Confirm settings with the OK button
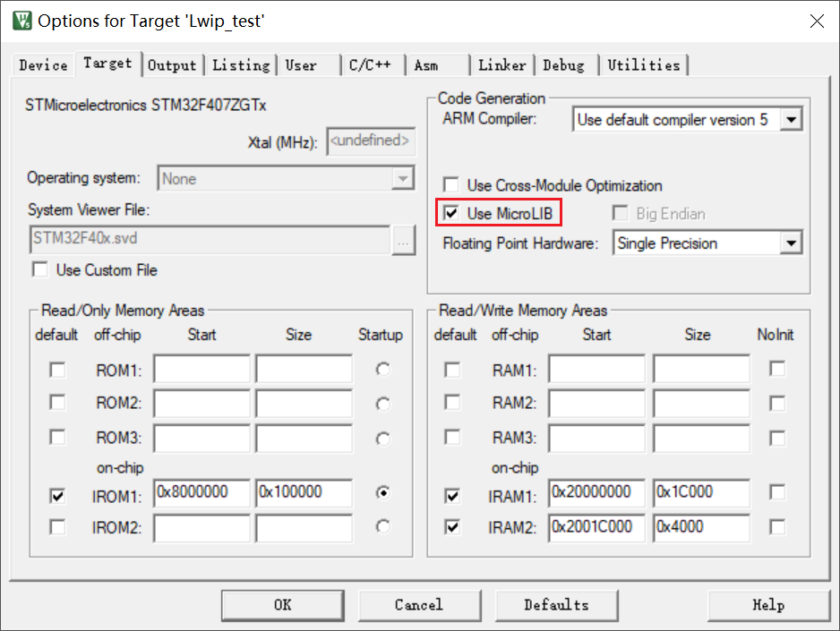The height and width of the screenshot is (631, 840). pos(283,605)
